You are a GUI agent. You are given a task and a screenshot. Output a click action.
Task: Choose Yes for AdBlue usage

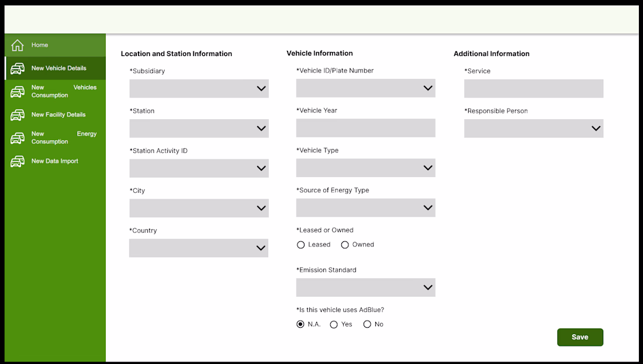coord(334,324)
